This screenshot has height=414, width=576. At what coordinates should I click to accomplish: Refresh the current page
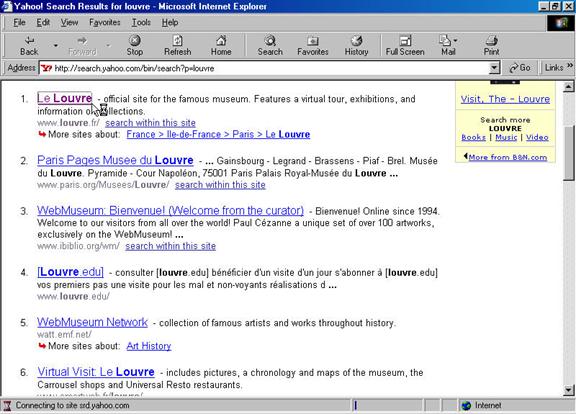click(x=177, y=46)
